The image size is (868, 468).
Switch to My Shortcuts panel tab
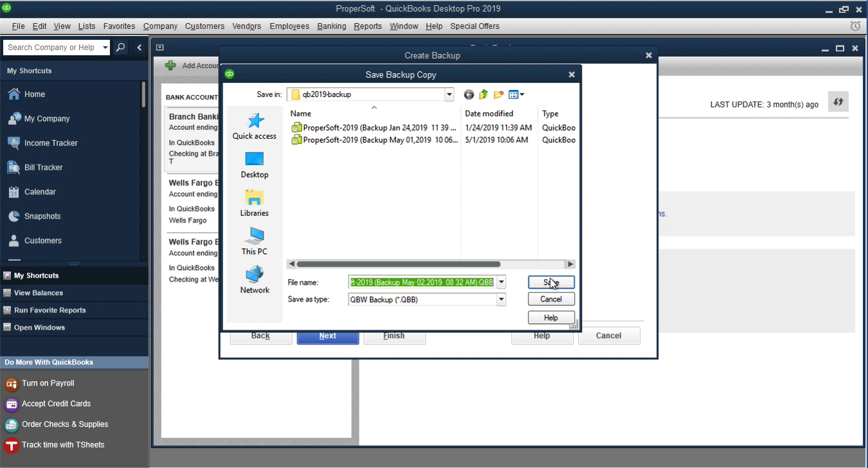tap(74, 275)
